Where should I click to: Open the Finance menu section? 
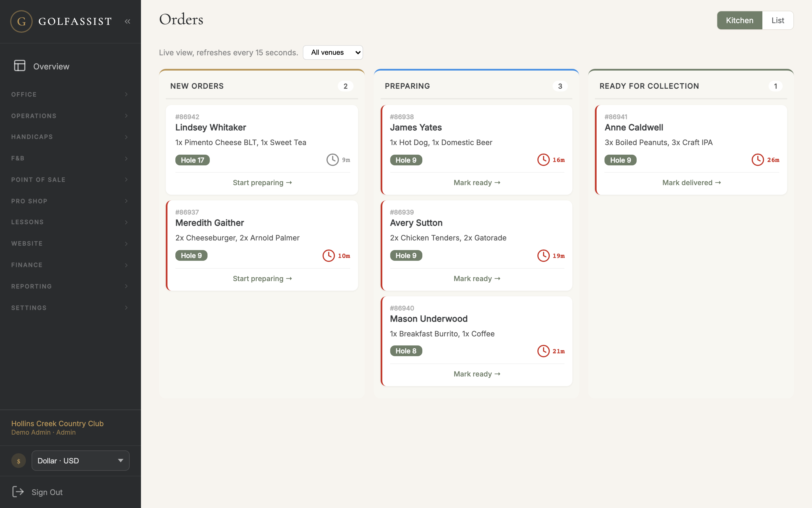(70, 265)
